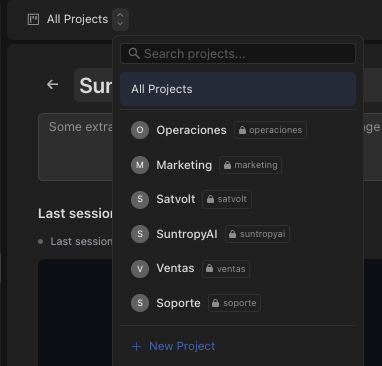This screenshot has width=382, height=366.
Task: Click the lock icon in suntropyai tag
Action: [x=233, y=234]
